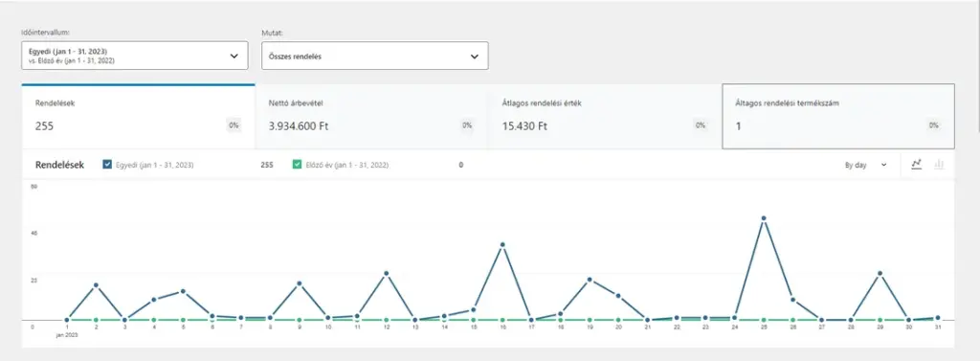Select the Nettó árbevétel summary tab
The height and width of the screenshot is (361, 980).
point(371,117)
